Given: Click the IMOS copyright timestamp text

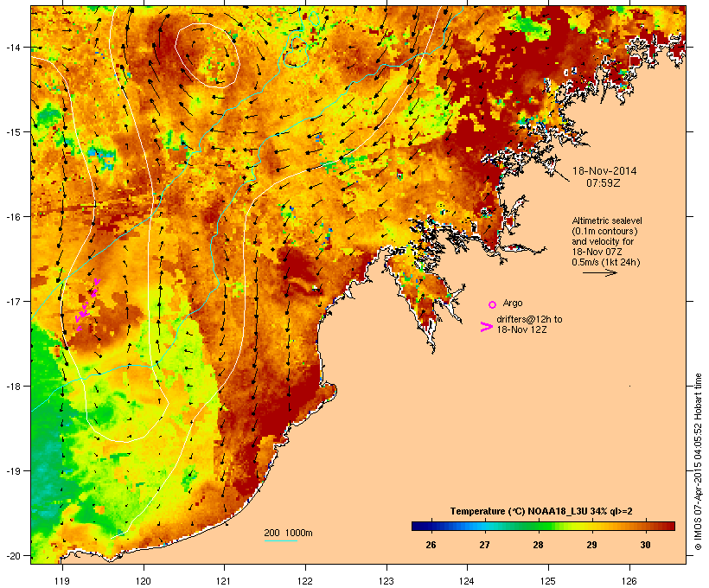Looking at the screenshot, I should pos(699,462).
